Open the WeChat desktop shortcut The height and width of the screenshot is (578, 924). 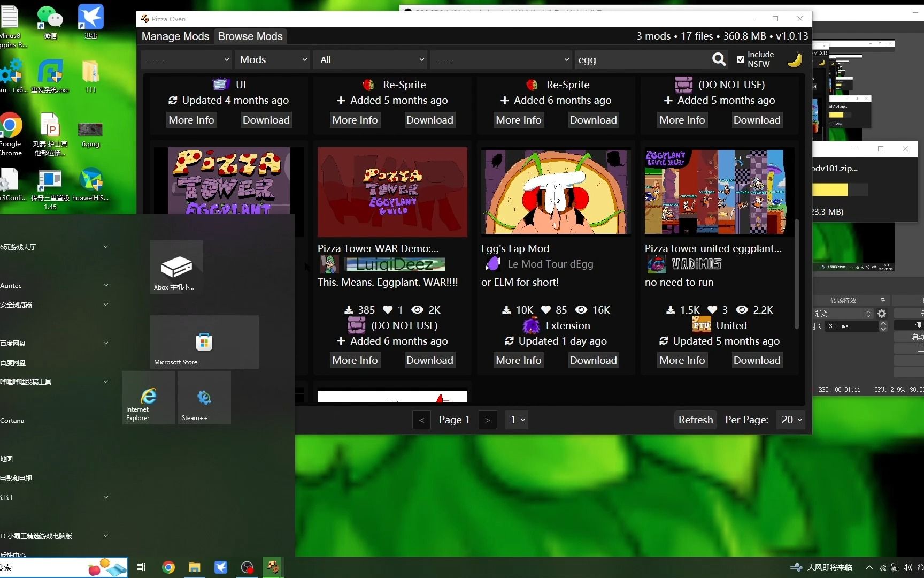click(x=50, y=22)
